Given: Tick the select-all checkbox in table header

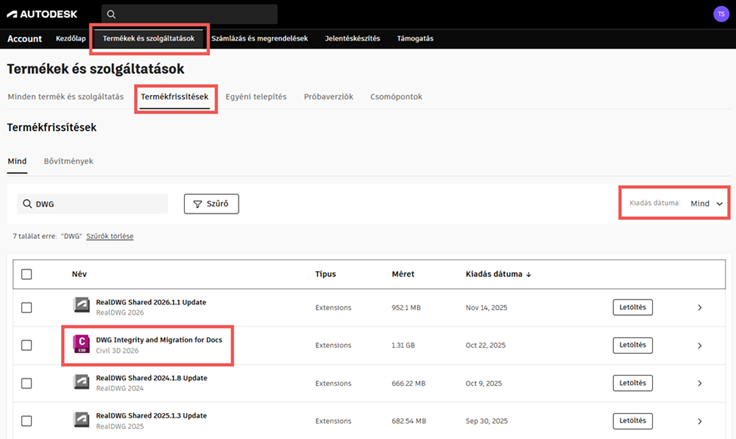Looking at the screenshot, I should pyautogui.click(x=27, y=274).
